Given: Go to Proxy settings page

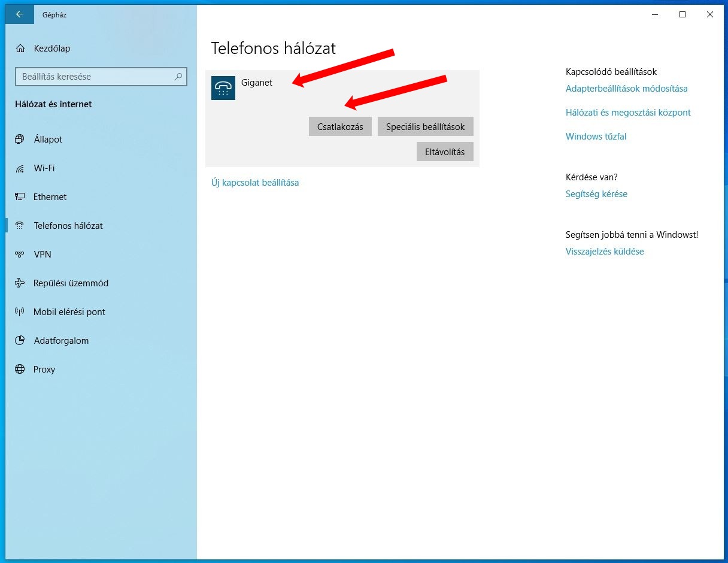Looking at the screenshot, I should pyautogui.click(x=44, y=370).
